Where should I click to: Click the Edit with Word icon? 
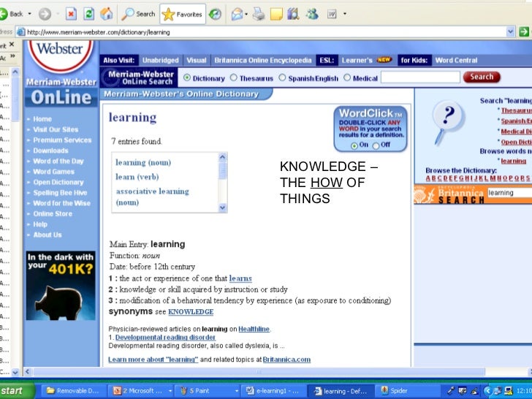(x=332, y=15)
